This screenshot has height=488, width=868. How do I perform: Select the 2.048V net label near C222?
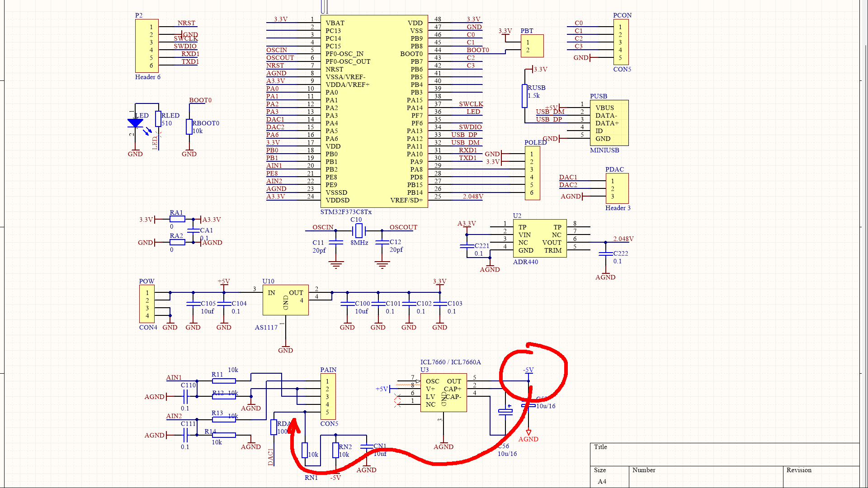coord(623,239)
